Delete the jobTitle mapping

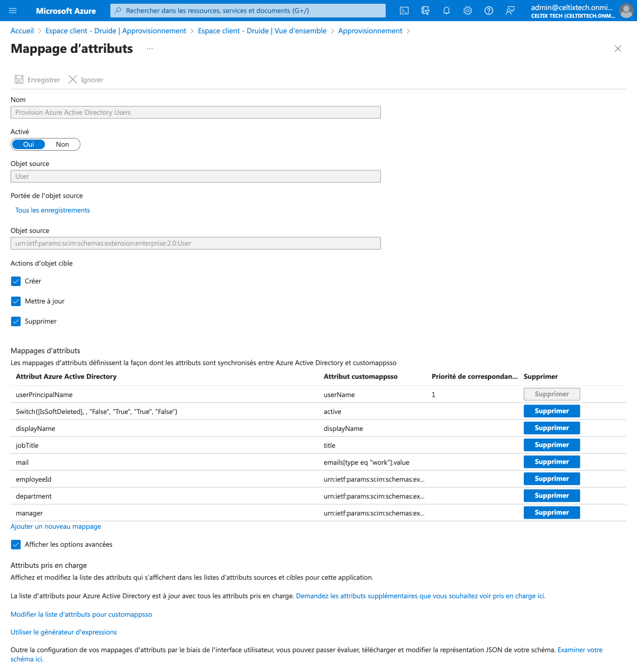click(552, 445)
